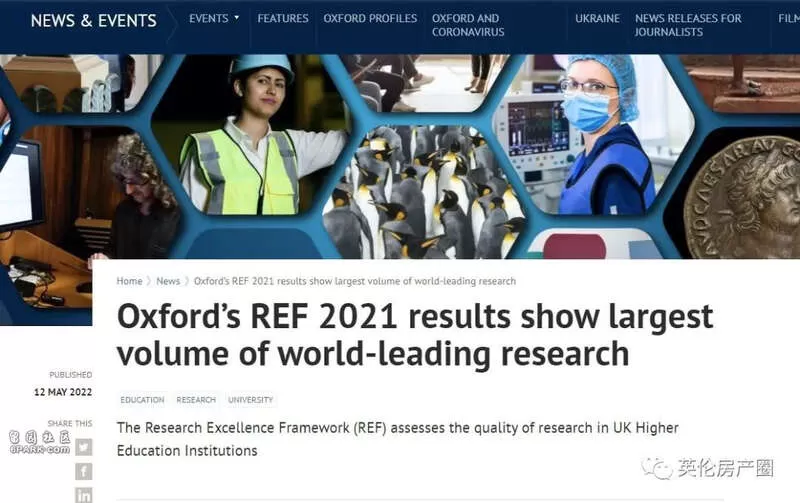
Task: Open News Releases for Journalists
Action: [x=688, y=25]
